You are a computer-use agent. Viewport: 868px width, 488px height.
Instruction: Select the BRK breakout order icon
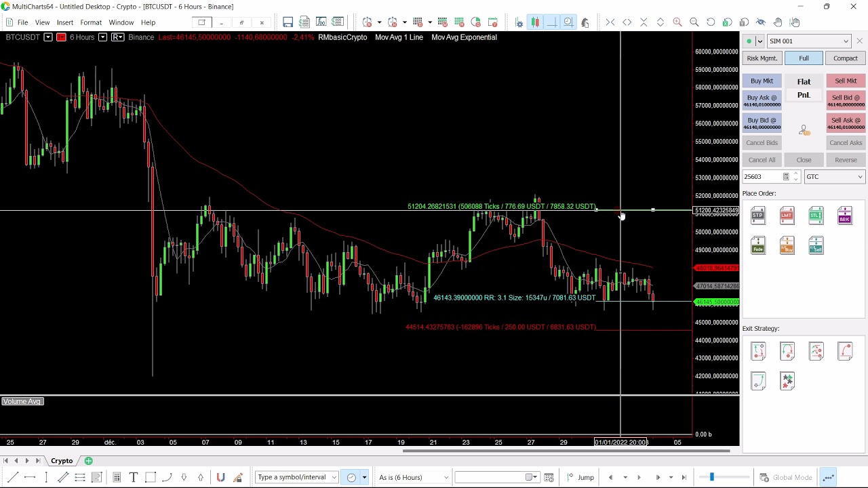click(x=844, y=216)
